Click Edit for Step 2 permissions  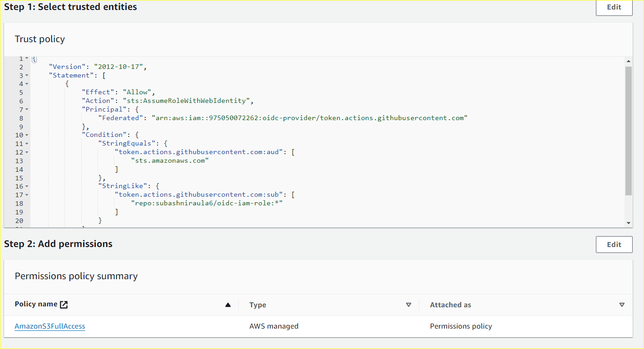pos(614,244)
